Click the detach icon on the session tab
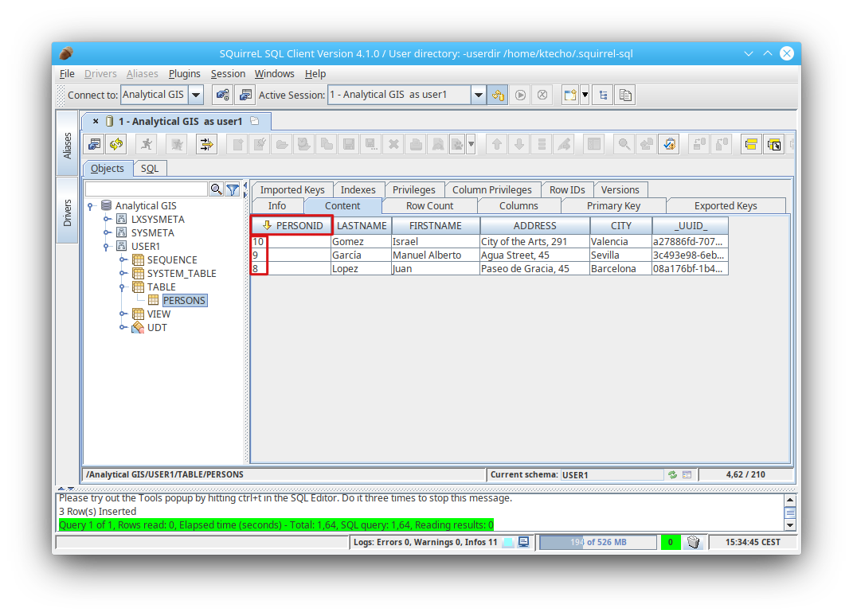 [x=255, y=121]
